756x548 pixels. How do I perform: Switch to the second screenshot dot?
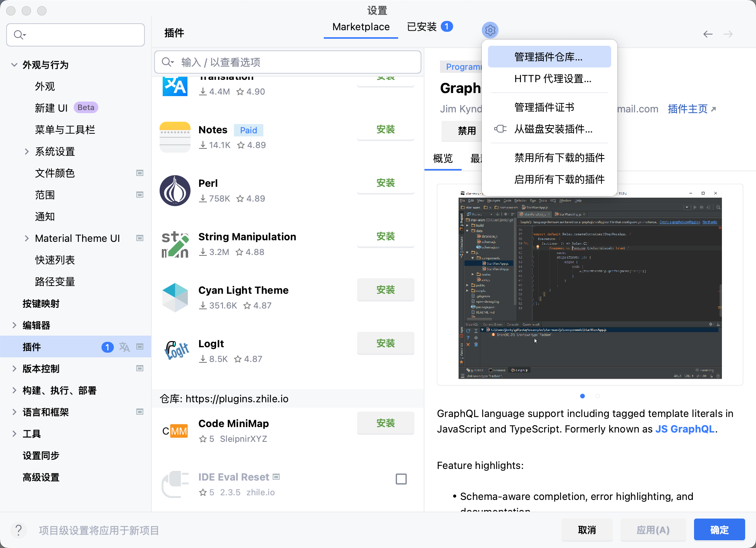click(598, 396)
